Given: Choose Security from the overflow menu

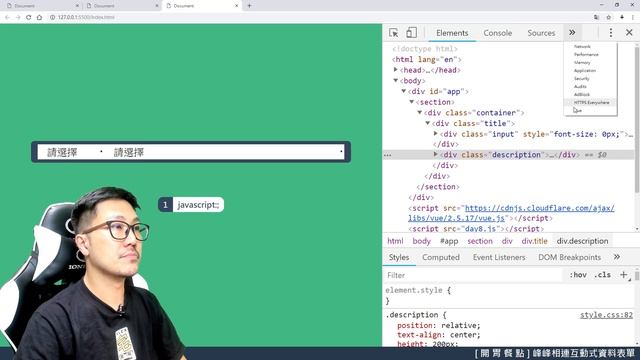Looking at the screenshot, I should pyautogui.click(x=582, y=78).
